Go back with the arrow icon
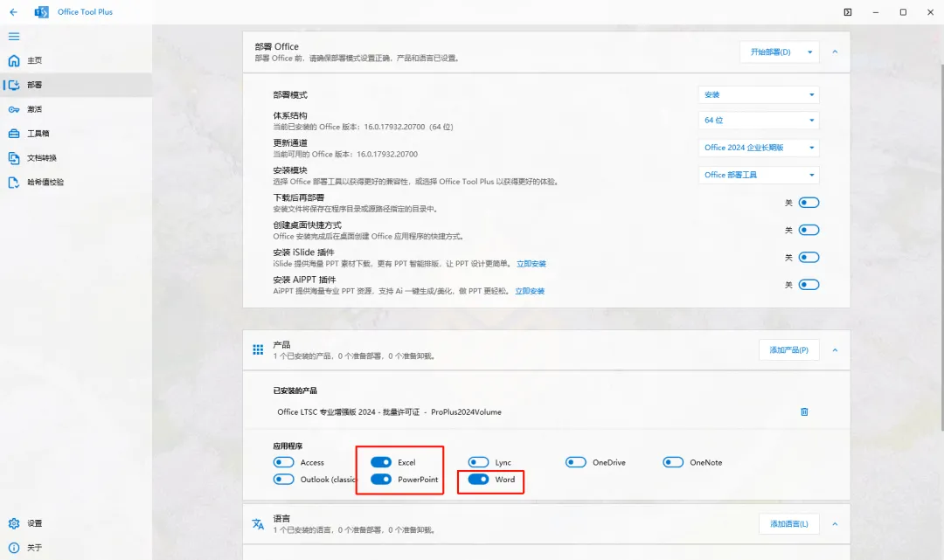 click(x=13, y=12)
